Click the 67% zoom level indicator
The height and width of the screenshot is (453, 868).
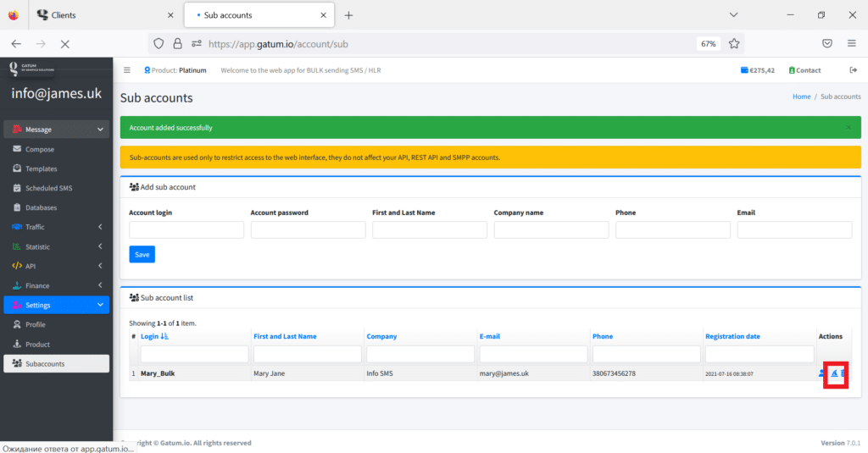(708, 44)
